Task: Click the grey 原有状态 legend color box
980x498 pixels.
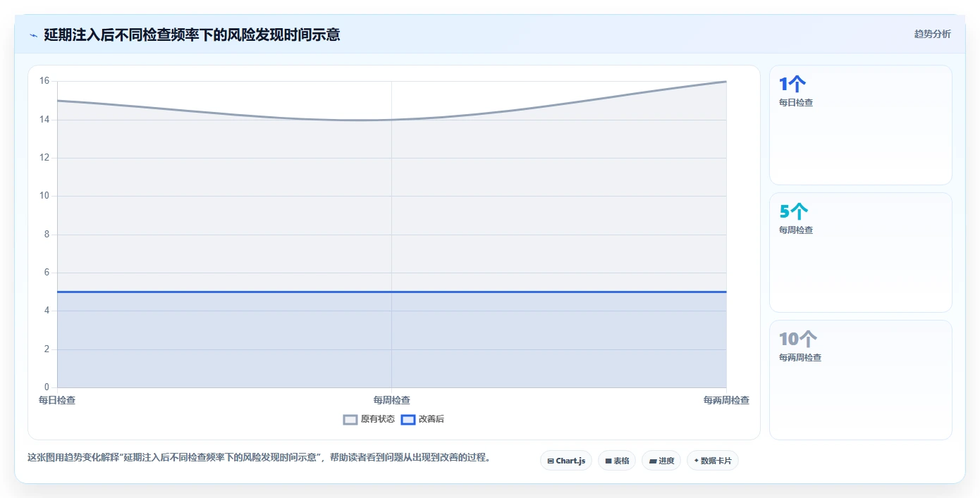Action: click(350, 419)
